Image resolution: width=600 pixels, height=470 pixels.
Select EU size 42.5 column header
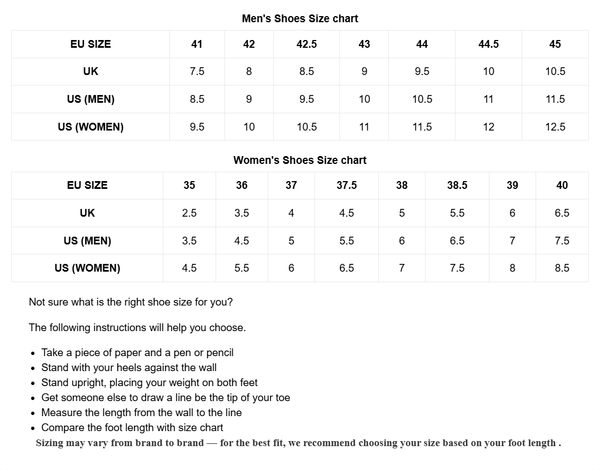click(x=307, y=44)
